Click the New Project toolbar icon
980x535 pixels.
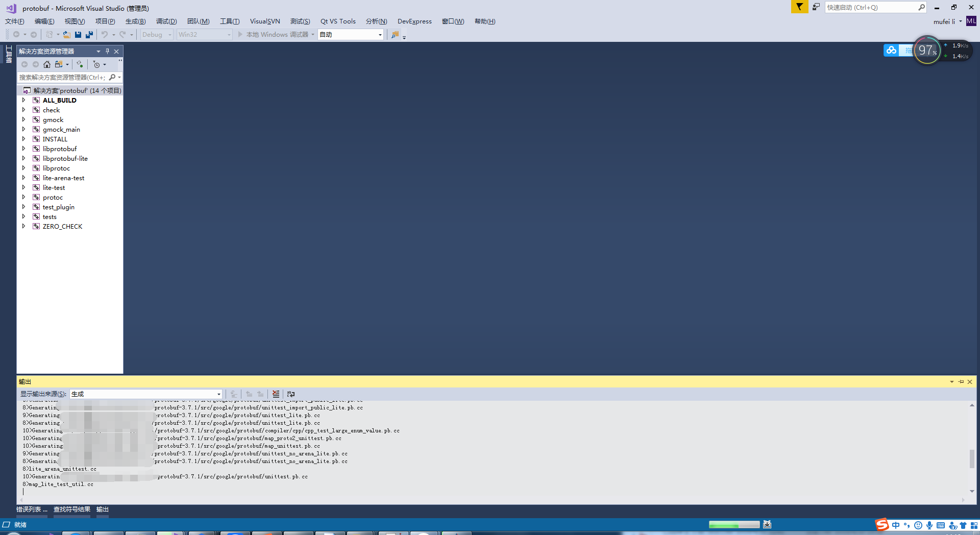(x=50, y=35)
